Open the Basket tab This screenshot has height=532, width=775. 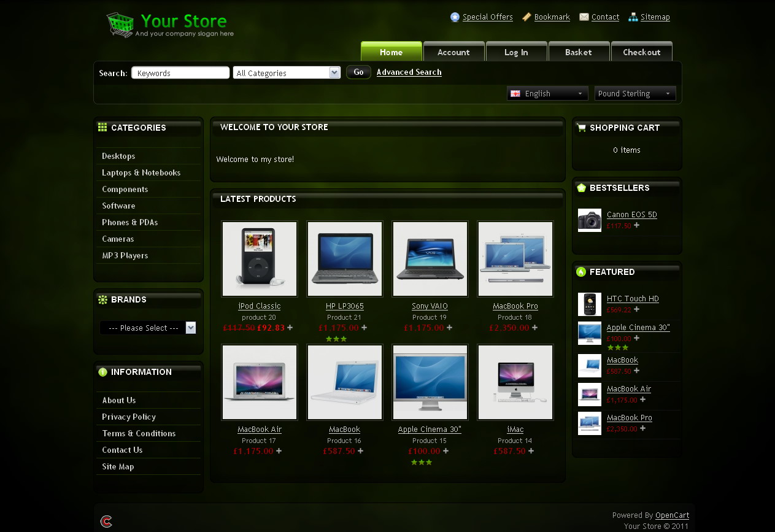[579, 52]
